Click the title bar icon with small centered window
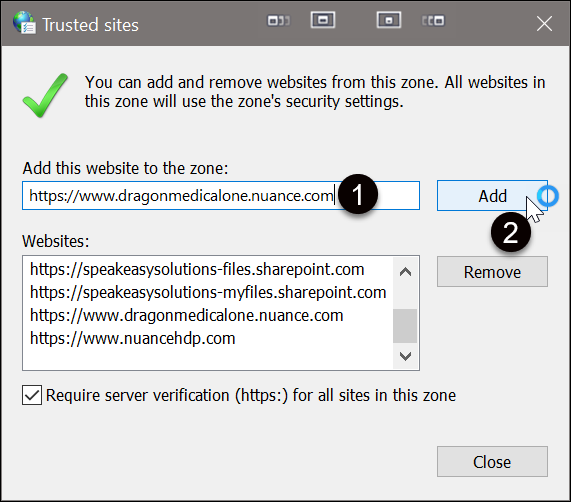Viewport: 571px width, 502px height. pyautogui.click(x=389, y=20)
